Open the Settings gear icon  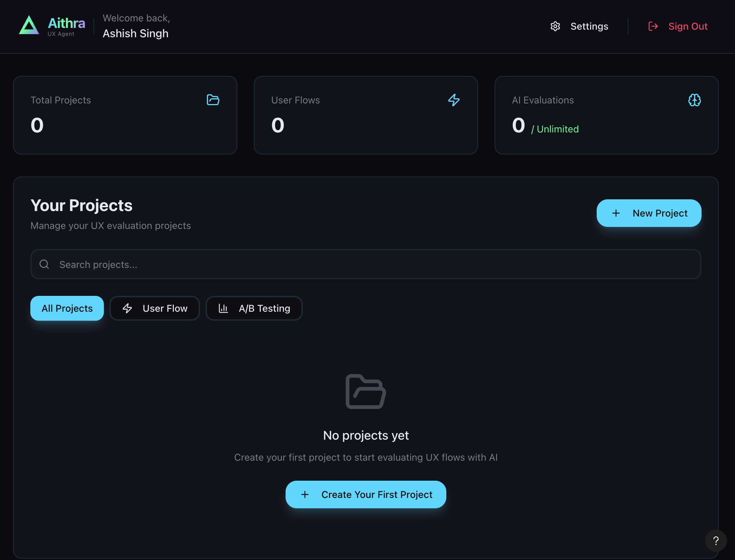[555, 26]
